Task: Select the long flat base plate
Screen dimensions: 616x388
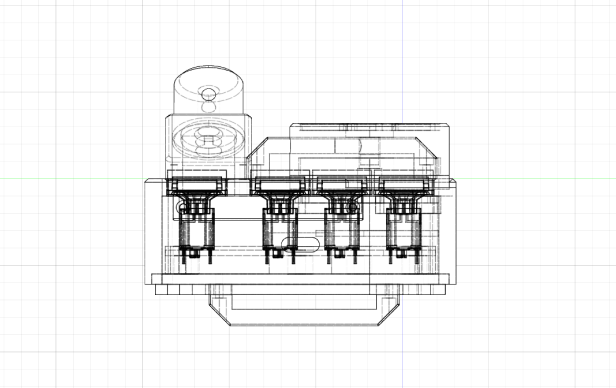Action: coord(301,279)
